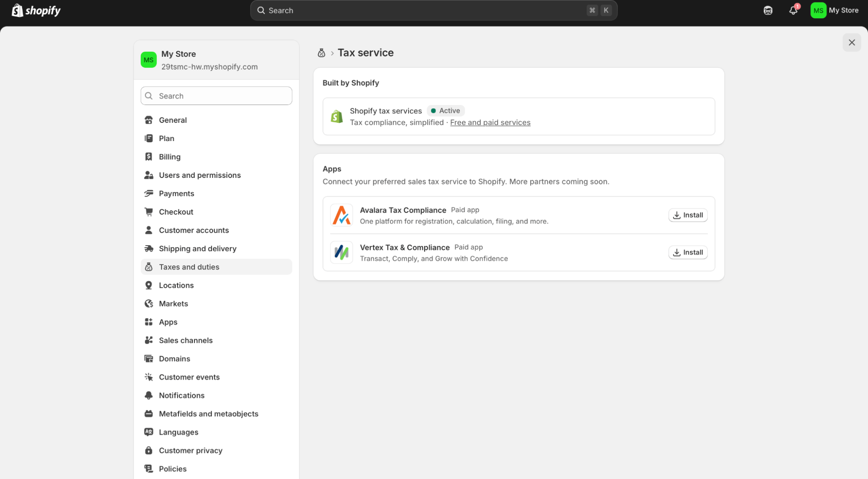Focus the settings sidebar Search field

coord(216,96)
